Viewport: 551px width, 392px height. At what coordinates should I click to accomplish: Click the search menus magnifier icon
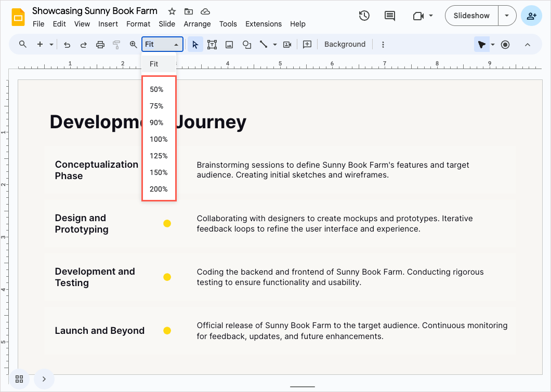(x=23, y=44)
